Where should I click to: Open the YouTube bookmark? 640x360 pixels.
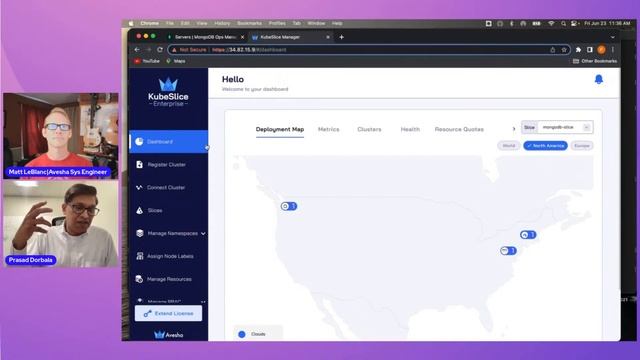click(x=147, y=61)
